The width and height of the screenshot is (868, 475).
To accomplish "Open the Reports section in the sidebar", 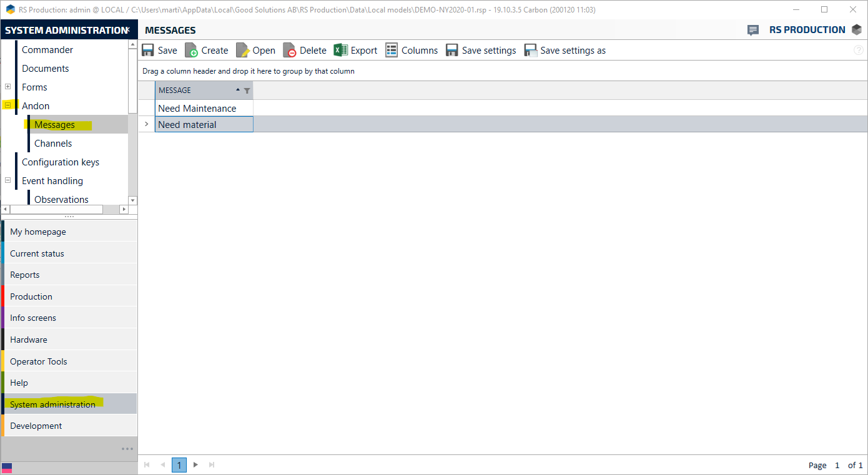I will [x=25, y=275].
